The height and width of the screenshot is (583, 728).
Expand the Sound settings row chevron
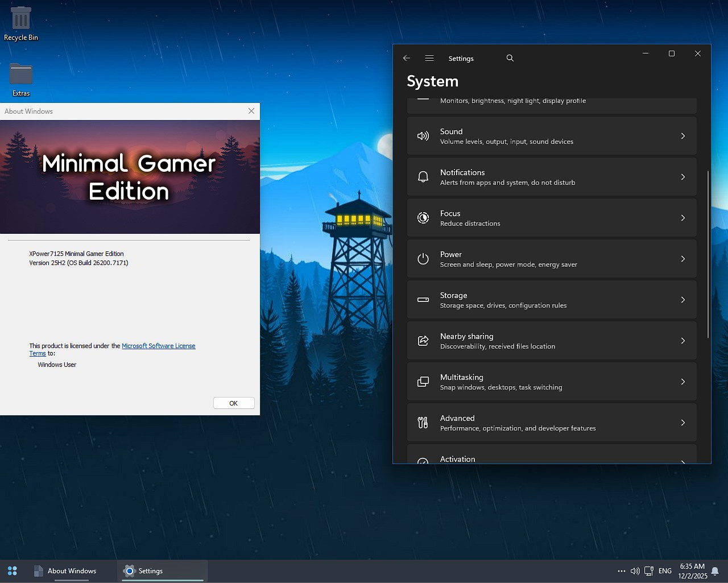(x=683, y=136)
